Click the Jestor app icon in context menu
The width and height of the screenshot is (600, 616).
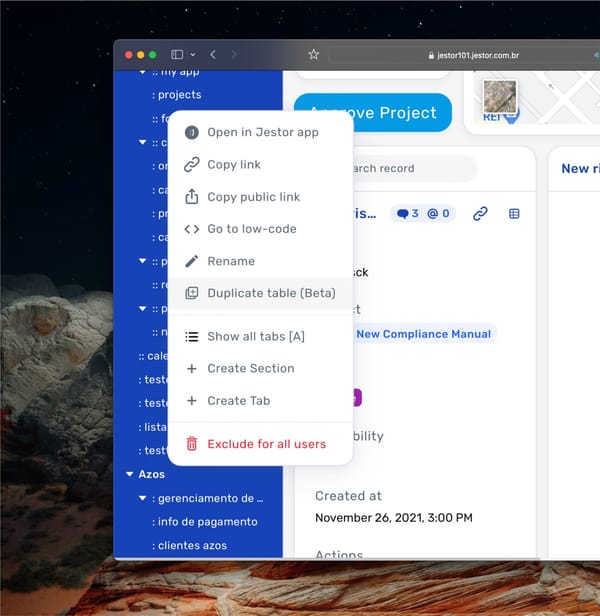pos(192,133)
